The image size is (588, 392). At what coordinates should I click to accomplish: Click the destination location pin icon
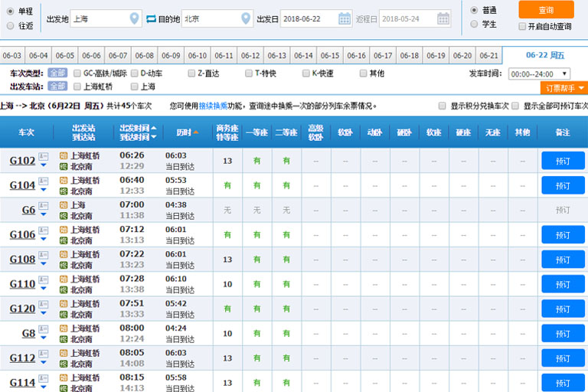[246, 18]
